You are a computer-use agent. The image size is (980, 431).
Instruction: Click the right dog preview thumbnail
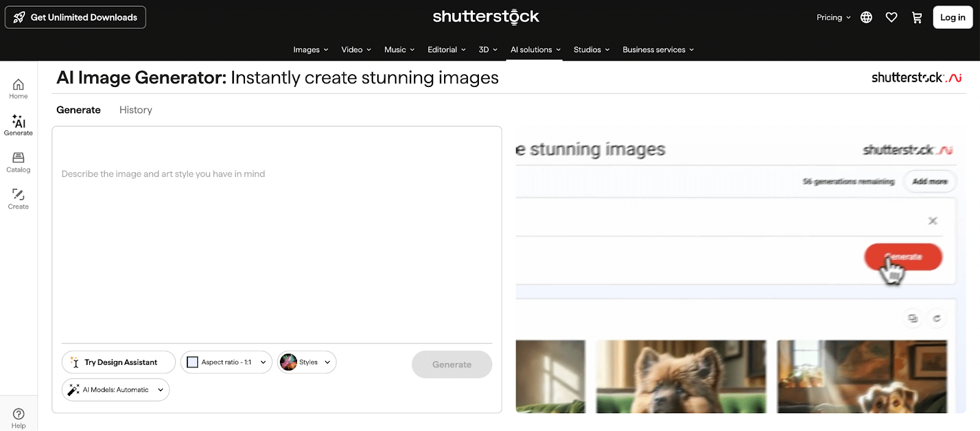862,377
